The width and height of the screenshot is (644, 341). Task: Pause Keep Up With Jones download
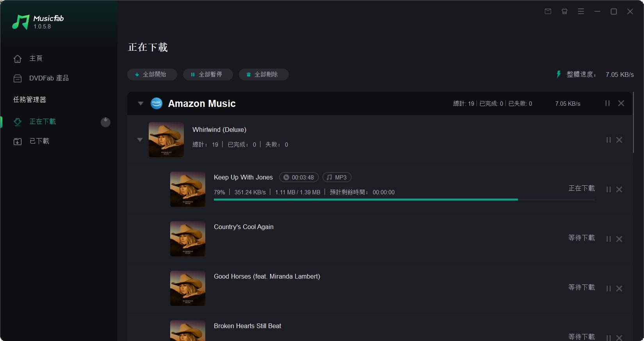(x=608, y=189)
